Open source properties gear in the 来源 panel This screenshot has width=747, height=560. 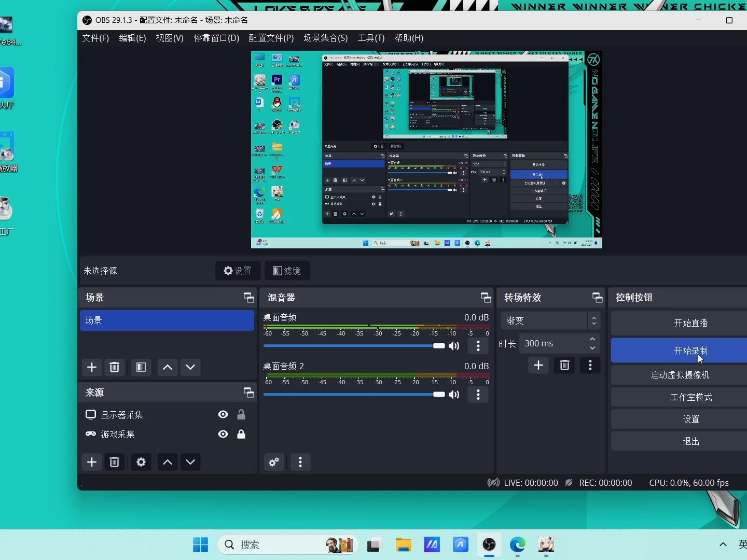coord(141,462)
